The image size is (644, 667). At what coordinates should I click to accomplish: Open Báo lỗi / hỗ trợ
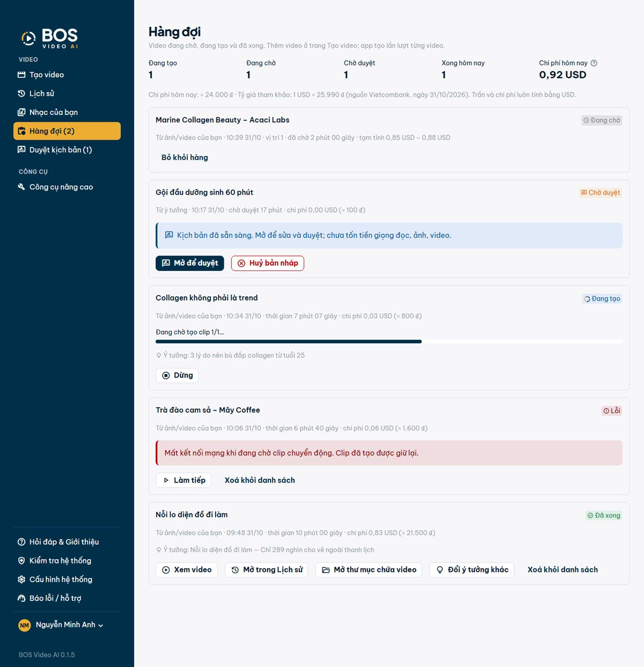tap(67, 598)
